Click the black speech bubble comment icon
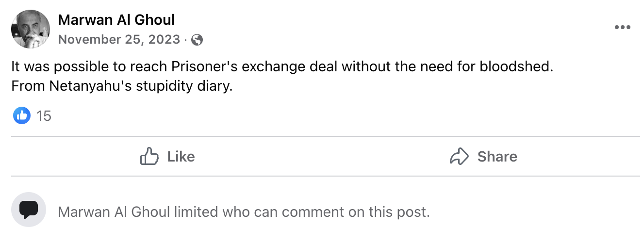Screen dimensions: 644x227 tap(29, 210)
